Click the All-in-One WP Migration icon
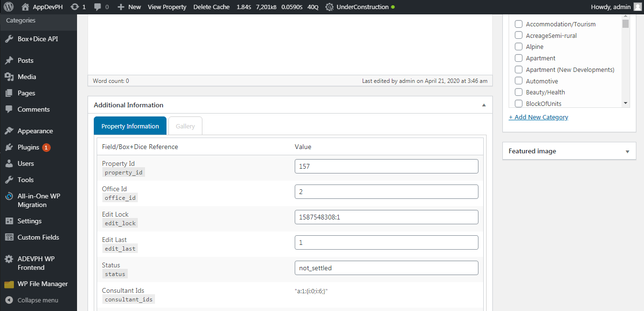644x311 pixels. (9, 196)
